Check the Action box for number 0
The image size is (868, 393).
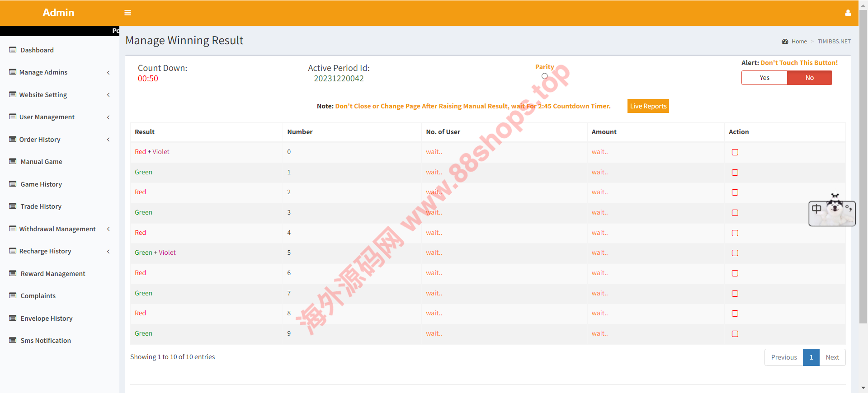pyautogui.click(x=735, y=152)
